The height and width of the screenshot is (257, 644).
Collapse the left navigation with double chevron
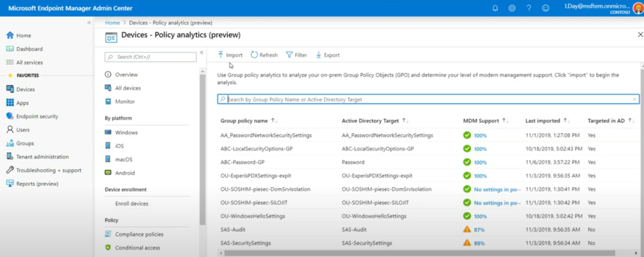click(x=89, y=23)
